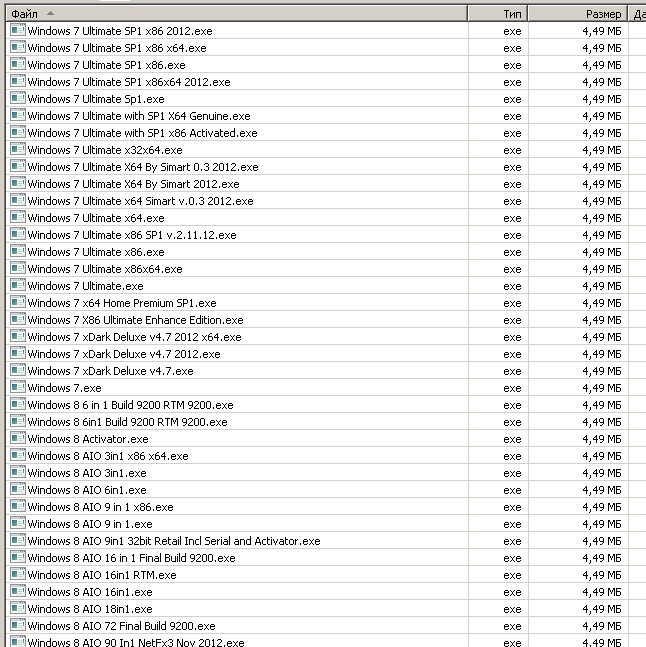
Task: Click icon of Windows 7 x64 Home Premium SP1.exe
Action: coord(18,302)
